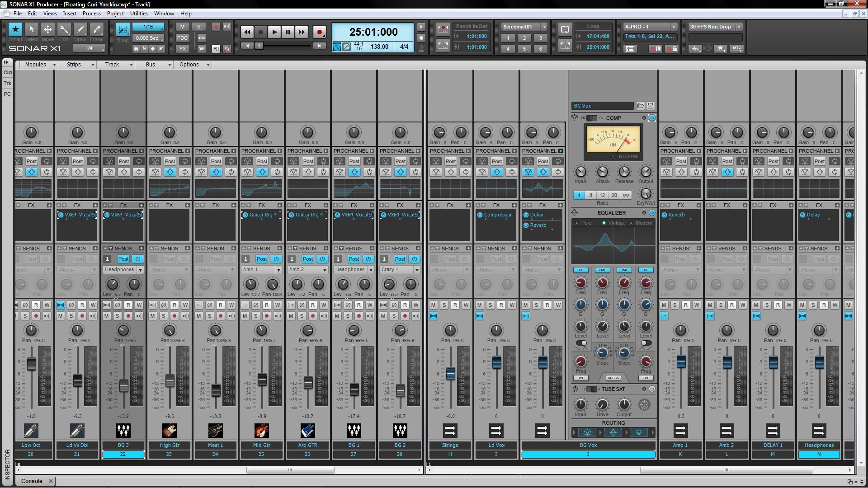Click the Play button in transport
This screenshot has height=488, width=868.
[274, 32]
